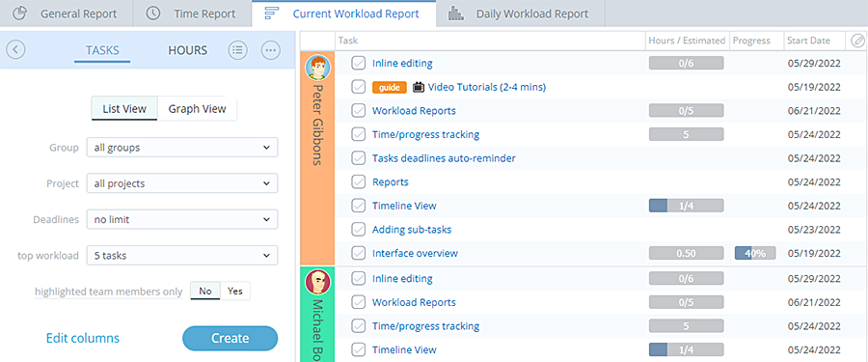Select the TASKS sub-tab
Screen dimensions: 868x362
pyautogui.click(x=102, y=50)
